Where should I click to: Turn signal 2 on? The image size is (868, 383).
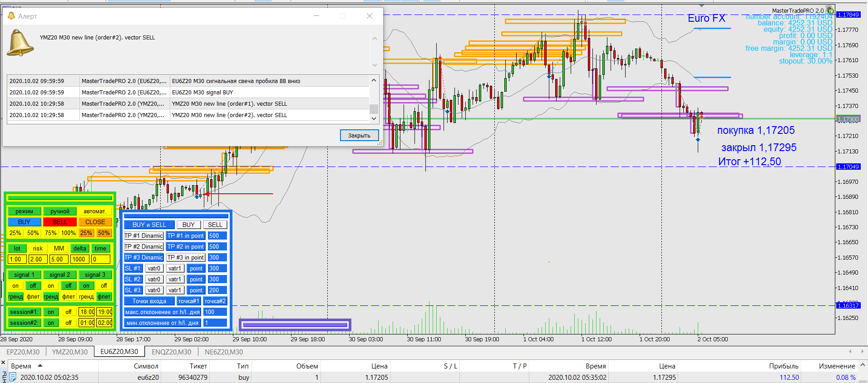(x=51, y=286)
